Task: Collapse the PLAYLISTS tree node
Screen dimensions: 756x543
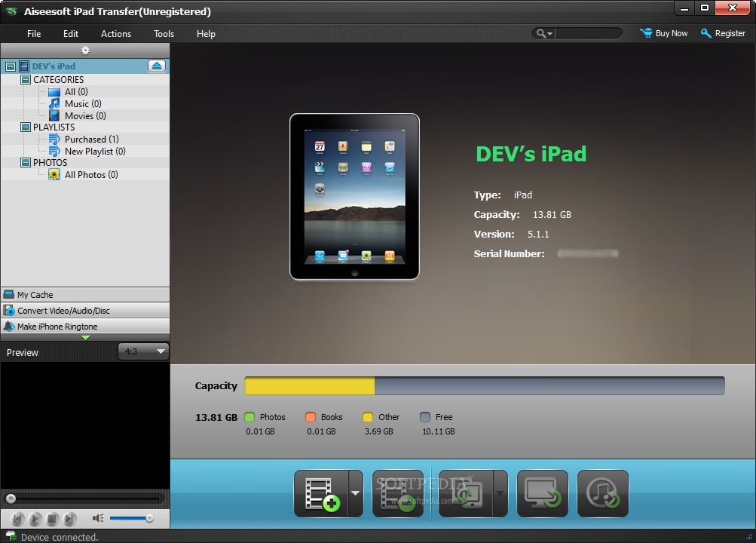Action: 26,127
